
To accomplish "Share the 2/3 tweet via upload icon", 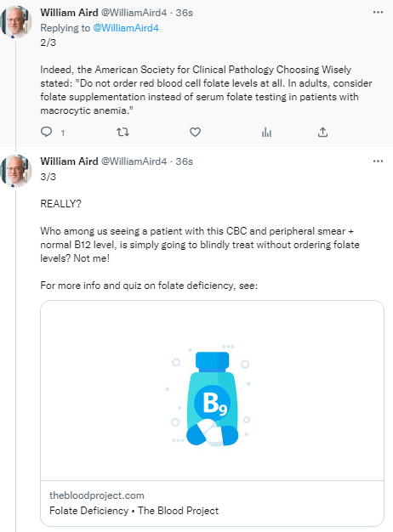I will tap(322, 132).
